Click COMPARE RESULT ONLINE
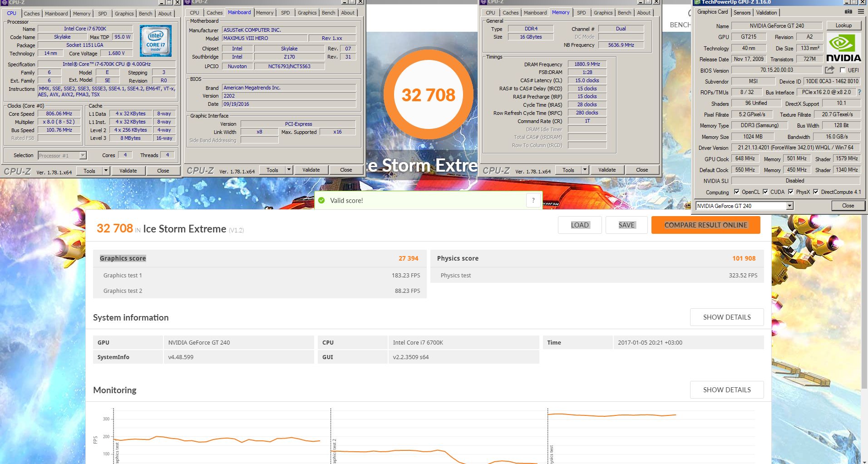868x464 pixels. (x=705, y=225)
